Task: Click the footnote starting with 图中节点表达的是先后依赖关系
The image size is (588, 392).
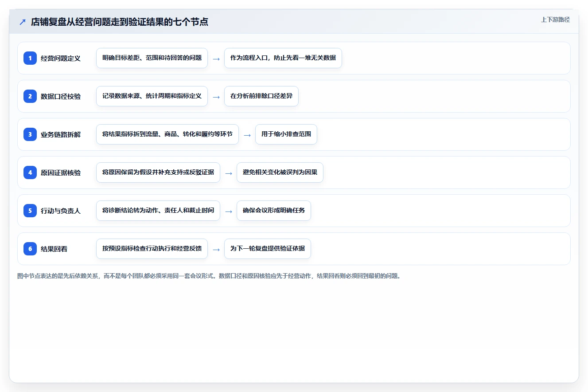Action: [x=209, y=276]
